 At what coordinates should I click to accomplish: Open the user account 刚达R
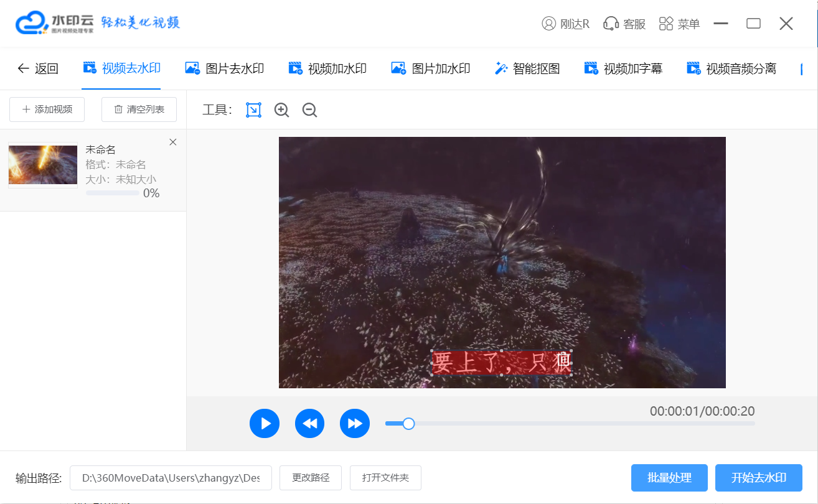tap(566, 24)
